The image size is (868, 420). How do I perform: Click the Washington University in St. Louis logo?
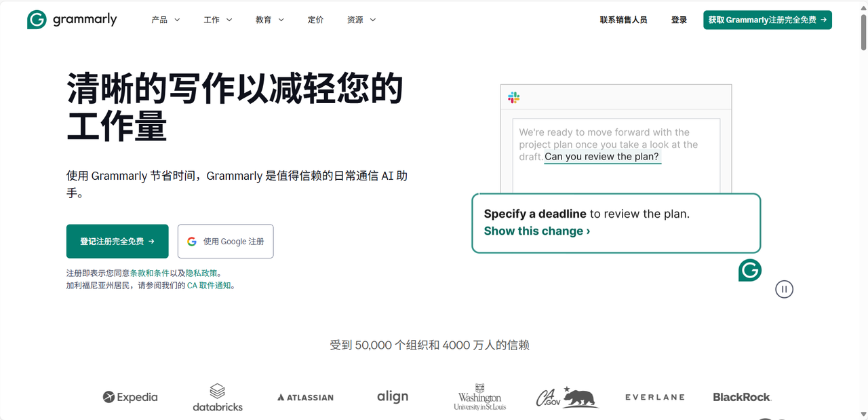(x=480, y=397)
